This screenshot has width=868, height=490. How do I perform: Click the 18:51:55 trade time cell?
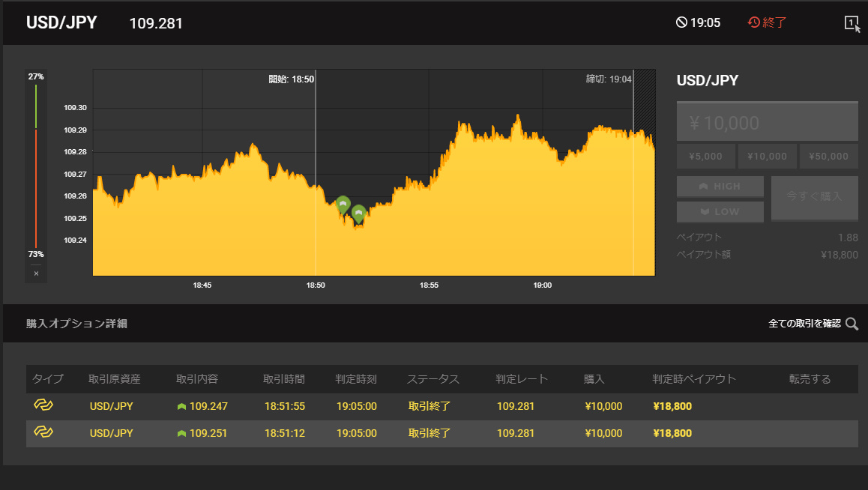(x=285, y=406)
